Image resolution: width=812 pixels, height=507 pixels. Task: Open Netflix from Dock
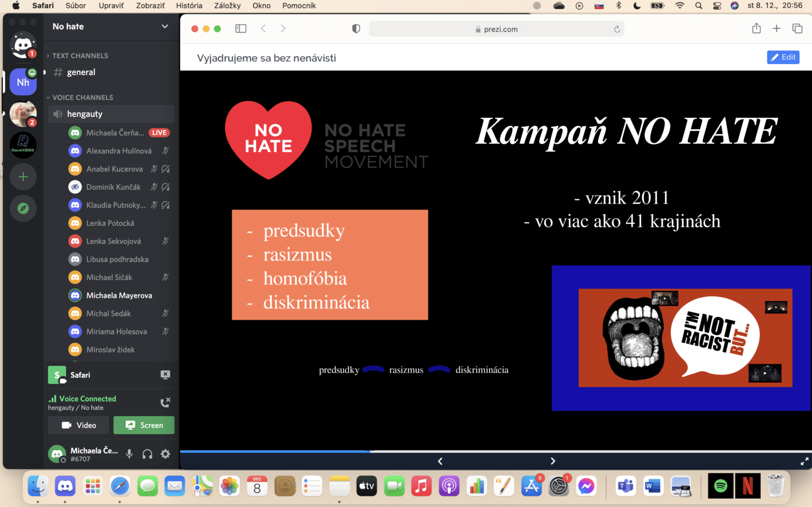[748, 486]
